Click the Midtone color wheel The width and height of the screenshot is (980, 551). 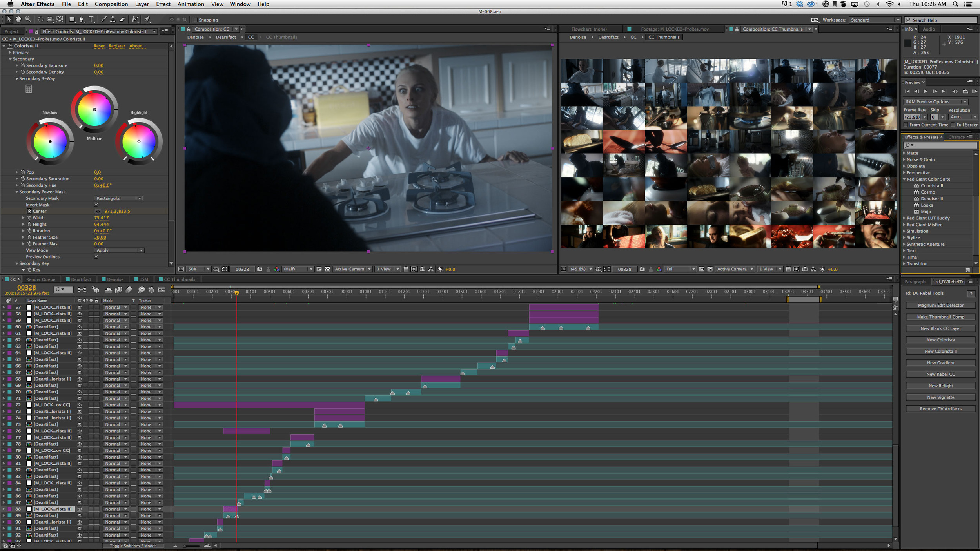(x=94, y=109)
